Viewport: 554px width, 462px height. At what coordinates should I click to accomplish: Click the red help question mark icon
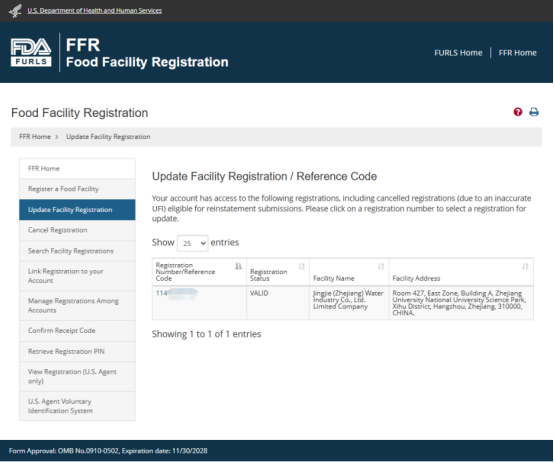pos(518,112)
